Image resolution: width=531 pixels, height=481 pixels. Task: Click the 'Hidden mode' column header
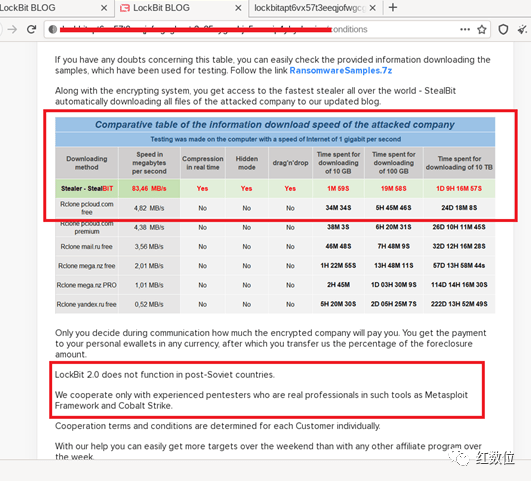(x=247, y=163)
